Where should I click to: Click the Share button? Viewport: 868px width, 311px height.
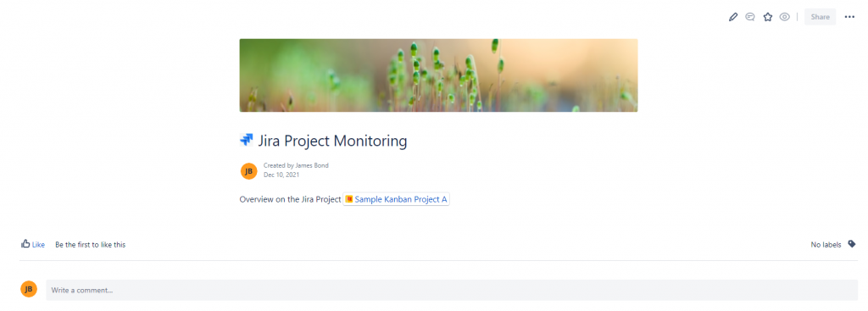tap(820, 17)
